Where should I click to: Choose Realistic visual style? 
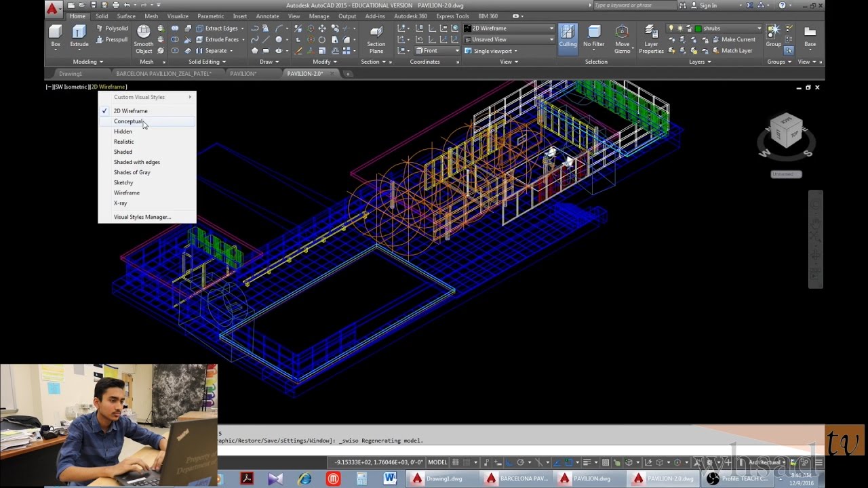[x=147, y=142]
